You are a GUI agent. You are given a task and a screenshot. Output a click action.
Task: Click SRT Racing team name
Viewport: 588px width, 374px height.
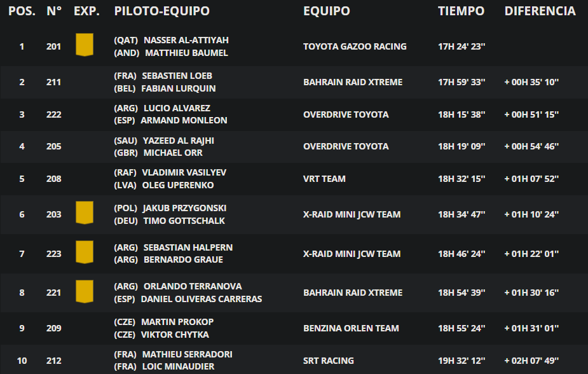329,361
